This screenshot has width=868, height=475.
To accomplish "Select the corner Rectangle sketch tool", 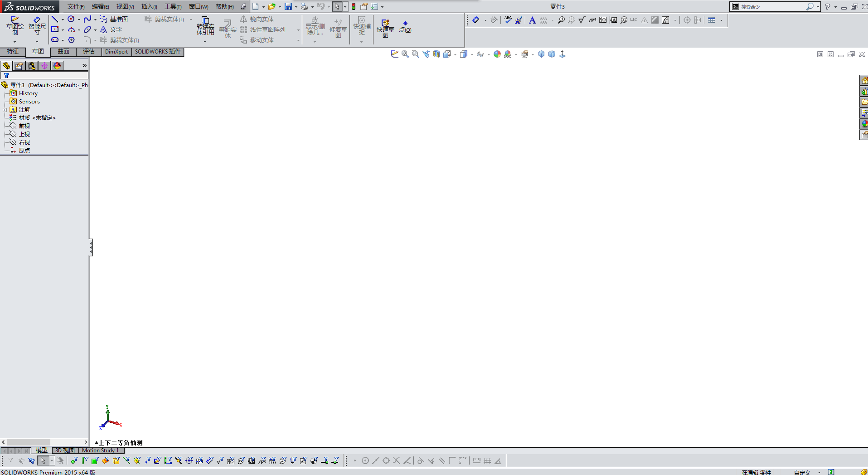I will 55,29.
